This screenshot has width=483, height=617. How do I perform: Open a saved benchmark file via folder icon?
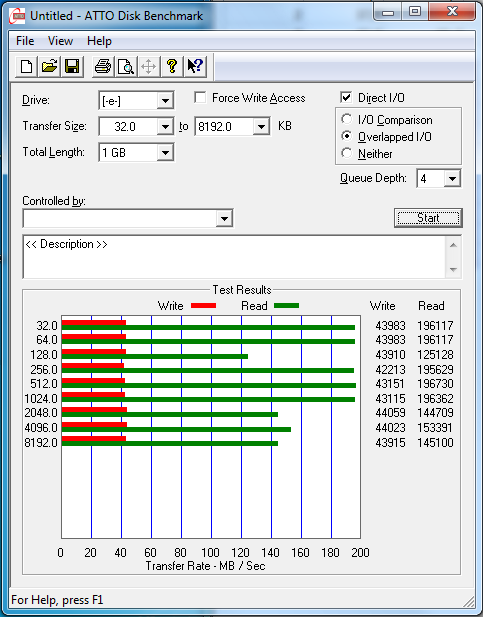(49, 66)
